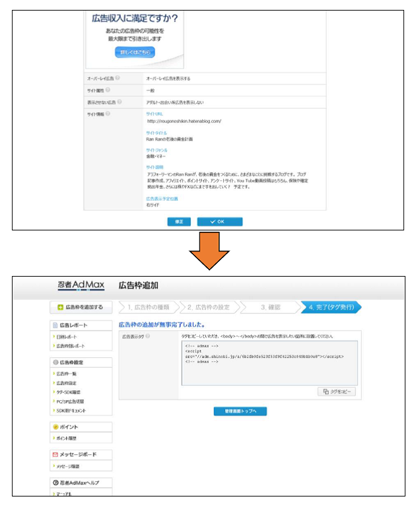Select step 3. 確認

coord(270,307)
